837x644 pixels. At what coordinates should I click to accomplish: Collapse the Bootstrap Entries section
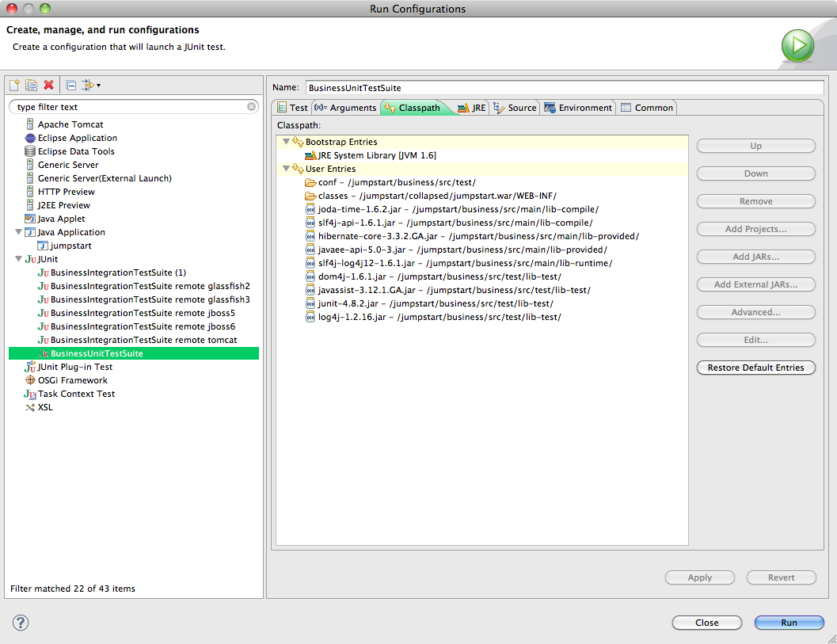286,142
